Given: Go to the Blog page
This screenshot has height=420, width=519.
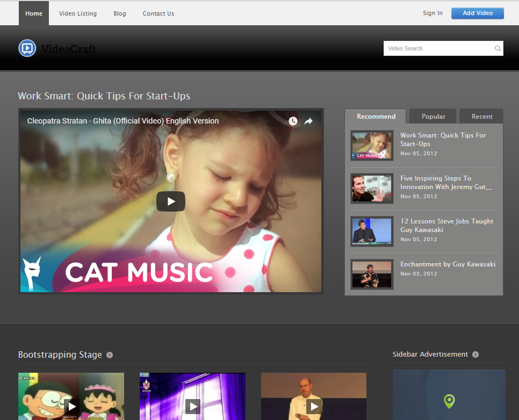Looking at the screenshot, I should [119, 13].
